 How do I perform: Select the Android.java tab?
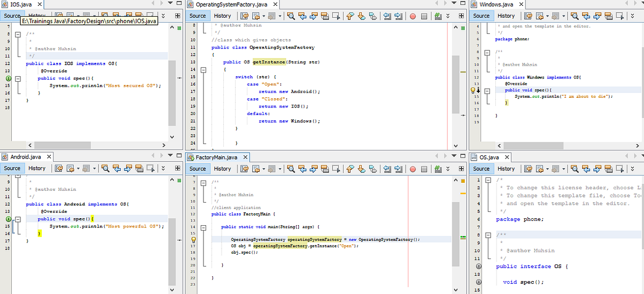click(26, 157)
